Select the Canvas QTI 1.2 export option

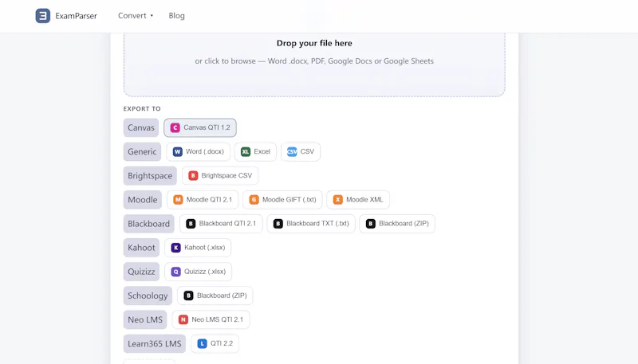(x=200, y=127)
